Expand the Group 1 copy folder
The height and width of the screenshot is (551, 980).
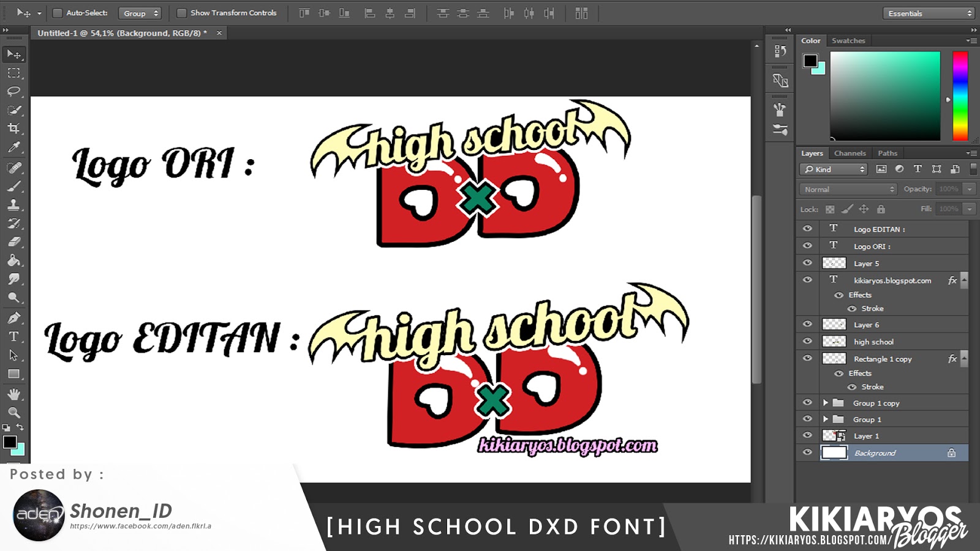826,403
